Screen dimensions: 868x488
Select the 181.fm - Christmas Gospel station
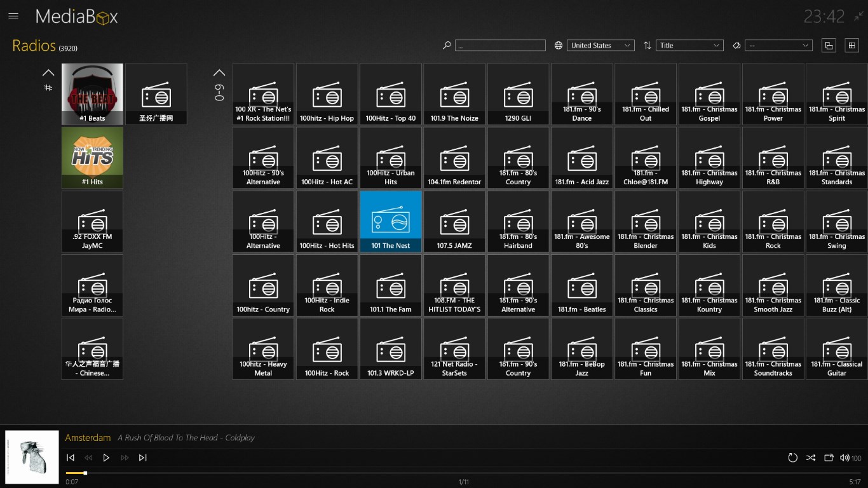tap(709, 94)
